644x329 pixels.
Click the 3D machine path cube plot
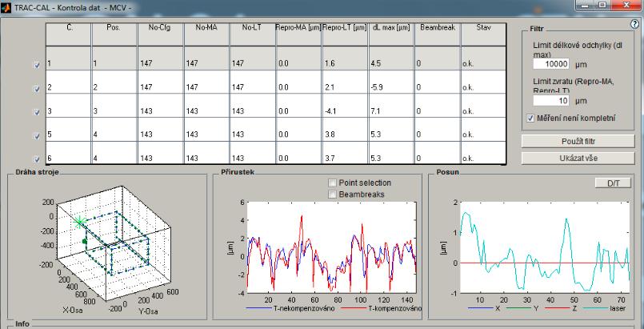coord(114,243)
